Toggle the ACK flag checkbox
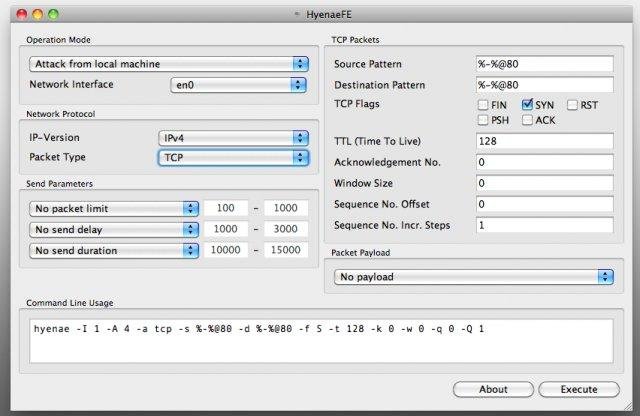The image size is (640, 416). [x=528, y=121]
